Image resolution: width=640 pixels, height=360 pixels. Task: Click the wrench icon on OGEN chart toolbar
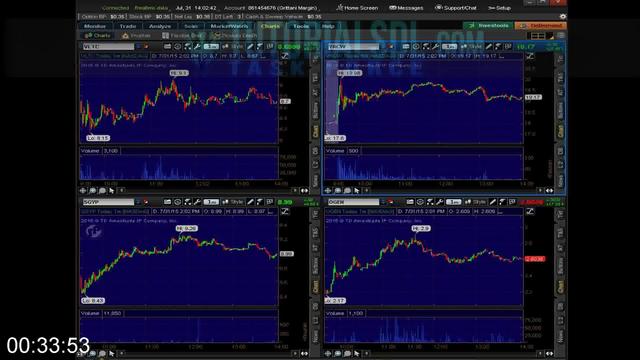click(x=440, y=202)
